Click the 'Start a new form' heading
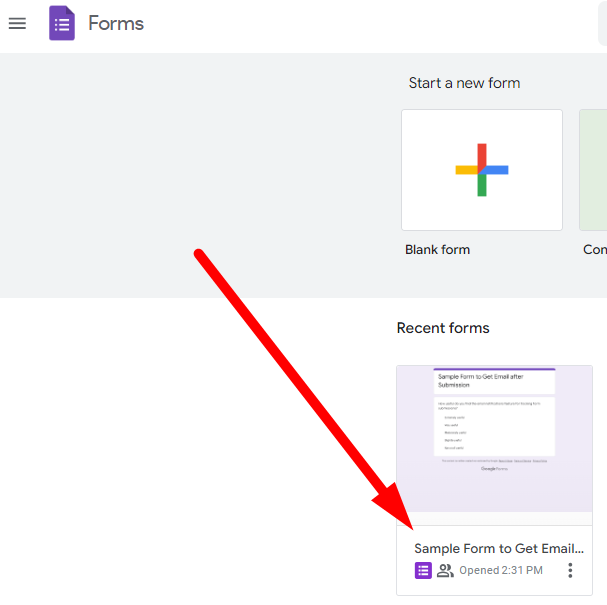Screen dimensions: 607x605 pyautogui.click(x=464, y=83)
